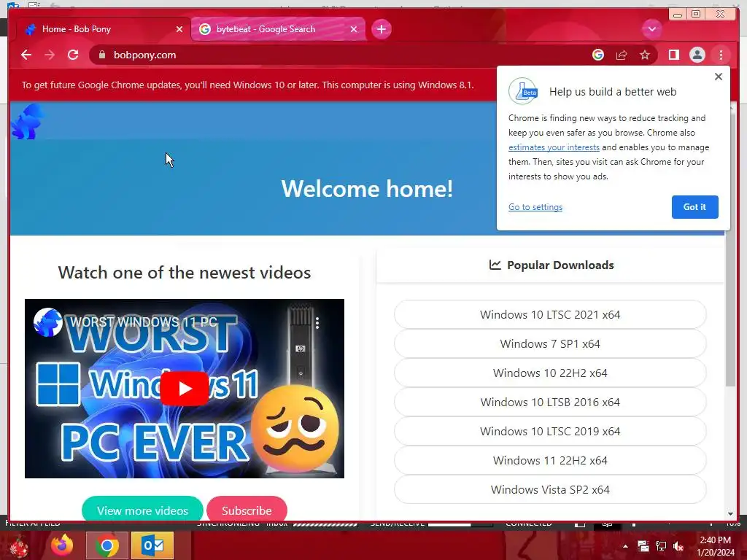Click the Go to settings link

[x=535, y=206]
